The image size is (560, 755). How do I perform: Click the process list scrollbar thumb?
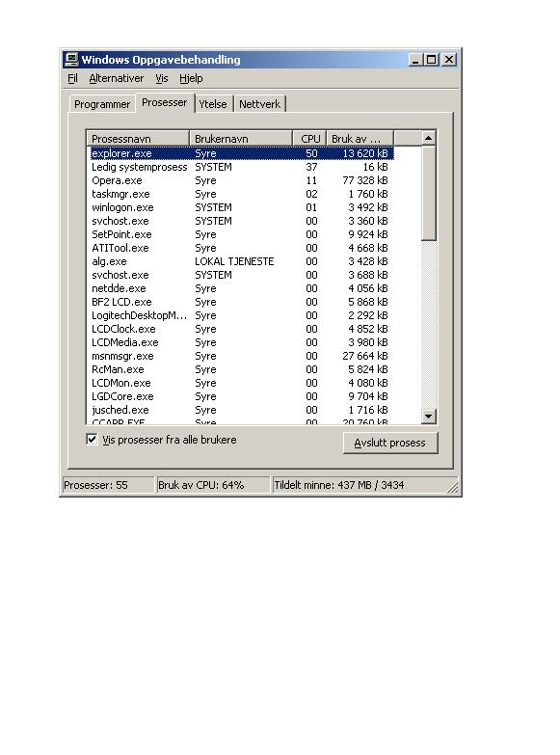[428, 193]
